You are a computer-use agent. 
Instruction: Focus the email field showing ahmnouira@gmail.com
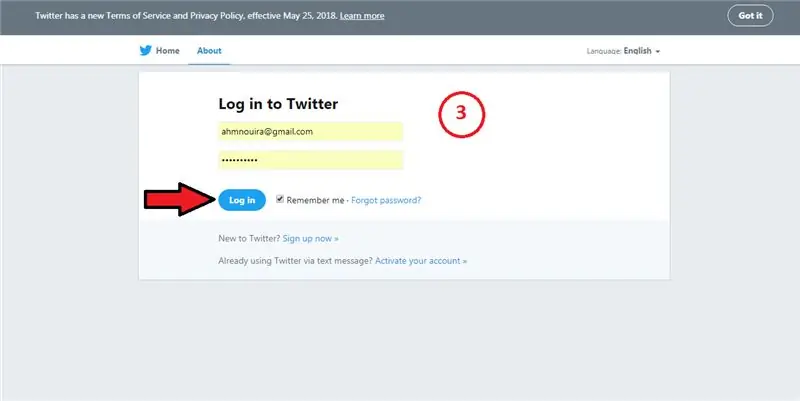click(310, 132)
